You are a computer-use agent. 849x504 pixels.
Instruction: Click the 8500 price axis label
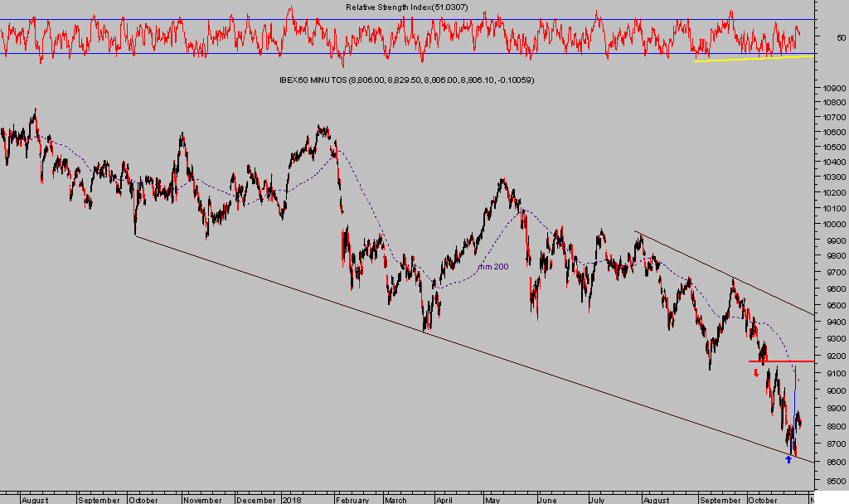[832, 480]
